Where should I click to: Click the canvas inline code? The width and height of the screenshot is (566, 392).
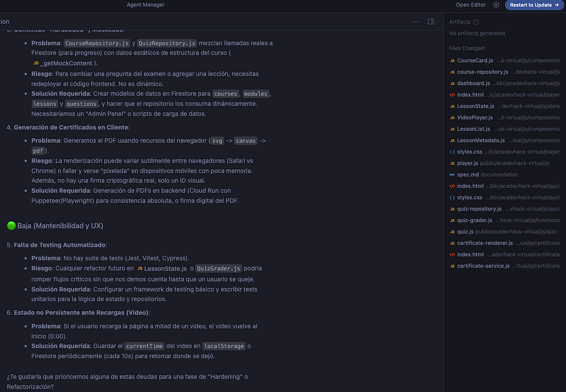[x=245, y=141]
